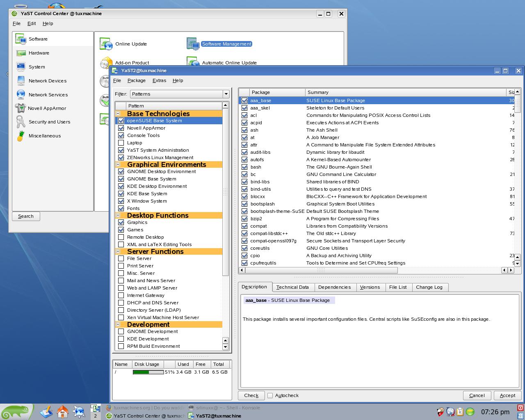Toggle the cpio package checkbox
The height and width of the screenshot is (420, 525).
coord(244,256)
